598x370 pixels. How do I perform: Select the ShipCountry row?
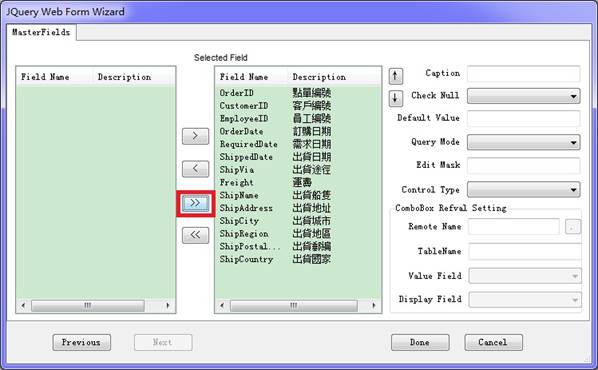coord(297,259)
